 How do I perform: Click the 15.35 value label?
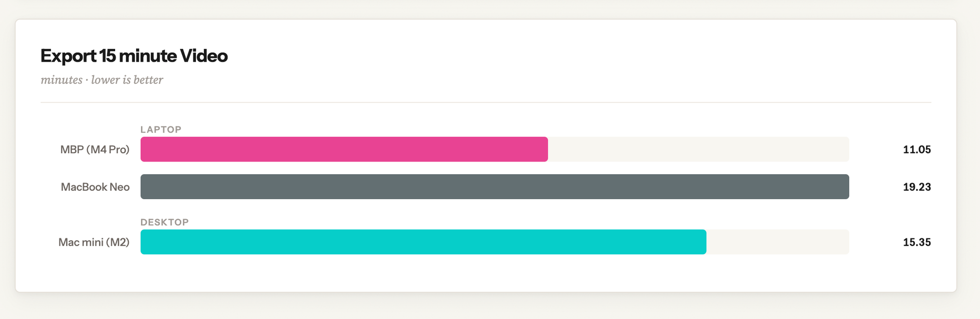tap(917, 242)
